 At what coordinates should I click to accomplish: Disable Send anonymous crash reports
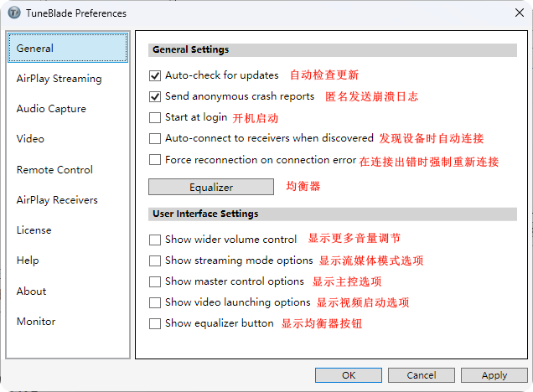[155, 96]
